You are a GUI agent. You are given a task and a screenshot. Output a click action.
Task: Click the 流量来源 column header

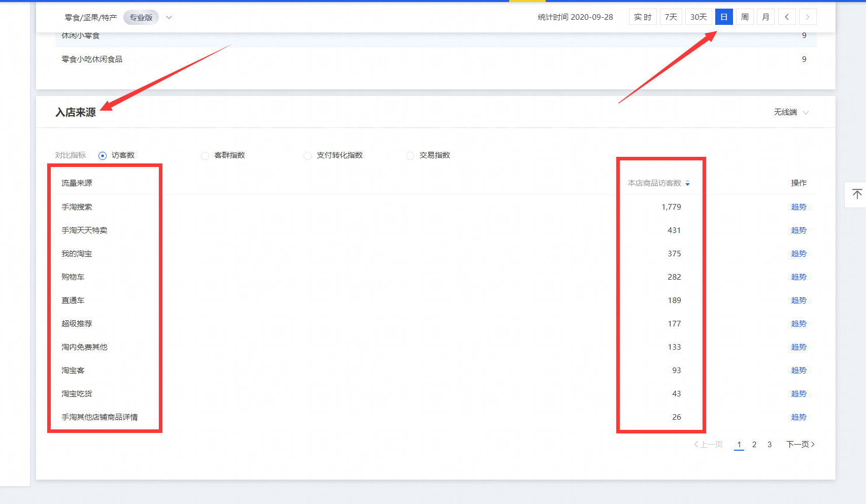(x=77, y=183)
